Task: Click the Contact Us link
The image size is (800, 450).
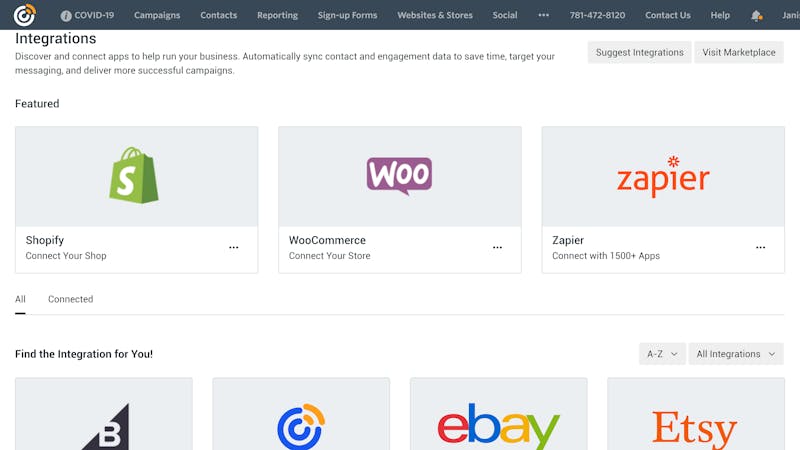Action: (667, 15)
